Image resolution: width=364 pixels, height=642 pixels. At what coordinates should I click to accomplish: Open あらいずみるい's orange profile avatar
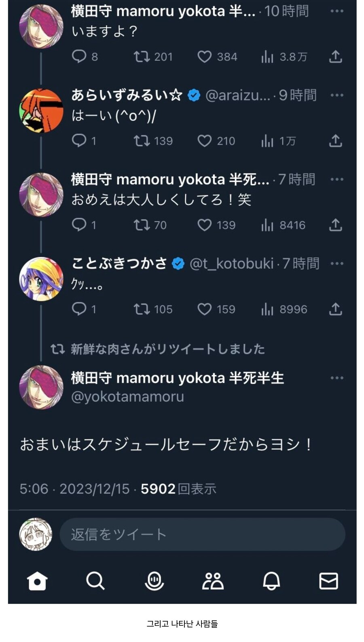41,111
